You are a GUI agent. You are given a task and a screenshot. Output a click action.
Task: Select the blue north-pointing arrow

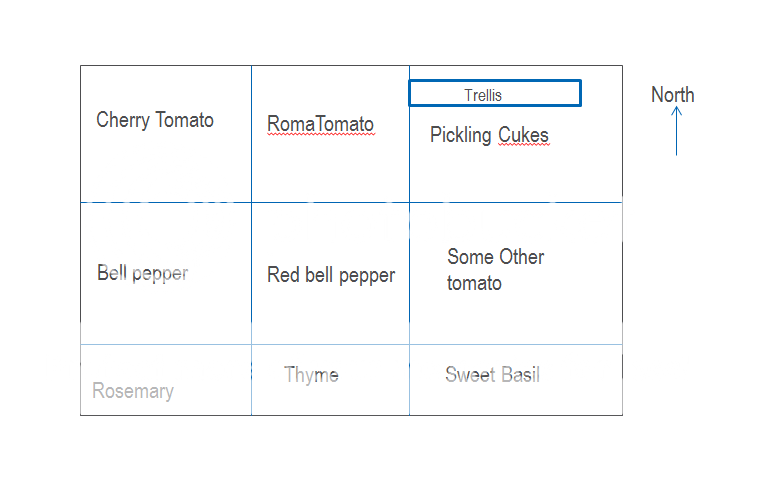(676, 131)
